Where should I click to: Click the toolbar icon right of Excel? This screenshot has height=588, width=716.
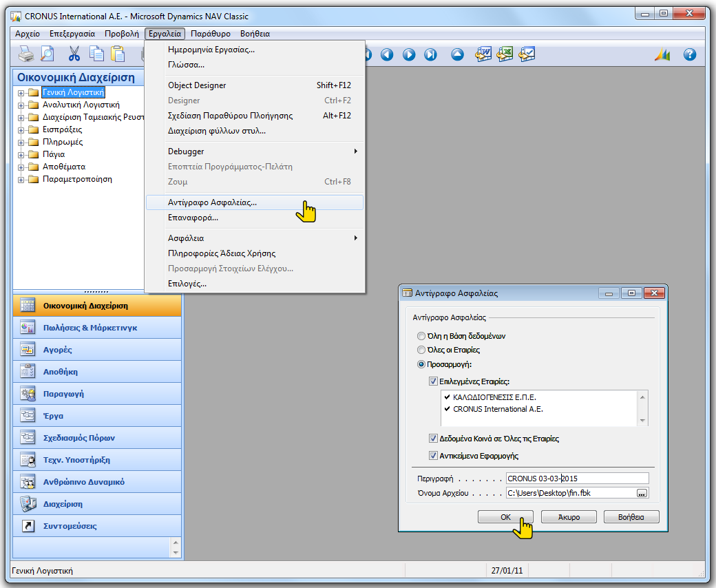(527, 54)
